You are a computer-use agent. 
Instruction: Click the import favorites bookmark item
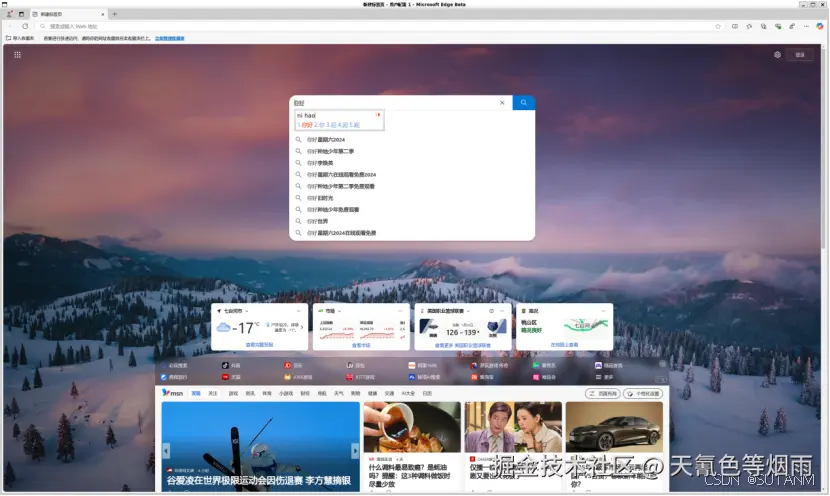tap(20, 38)
